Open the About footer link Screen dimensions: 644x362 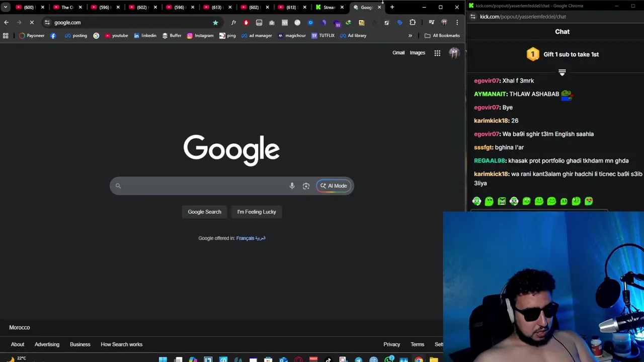pyautogui.click(x=18, y=344)
